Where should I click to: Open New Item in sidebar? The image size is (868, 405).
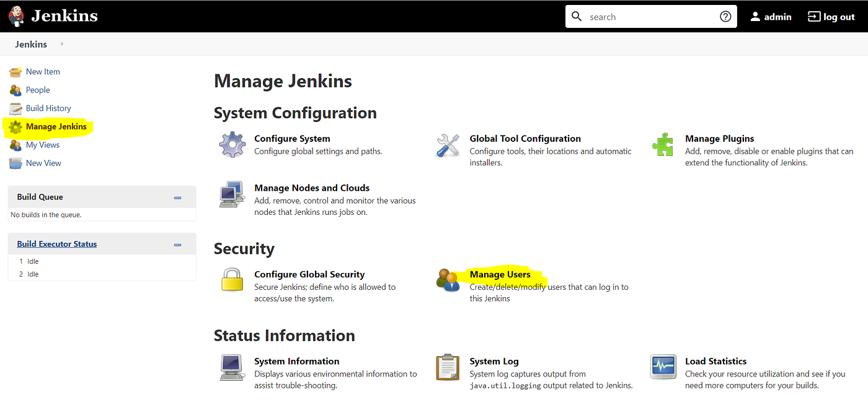(x=43, y=72)
